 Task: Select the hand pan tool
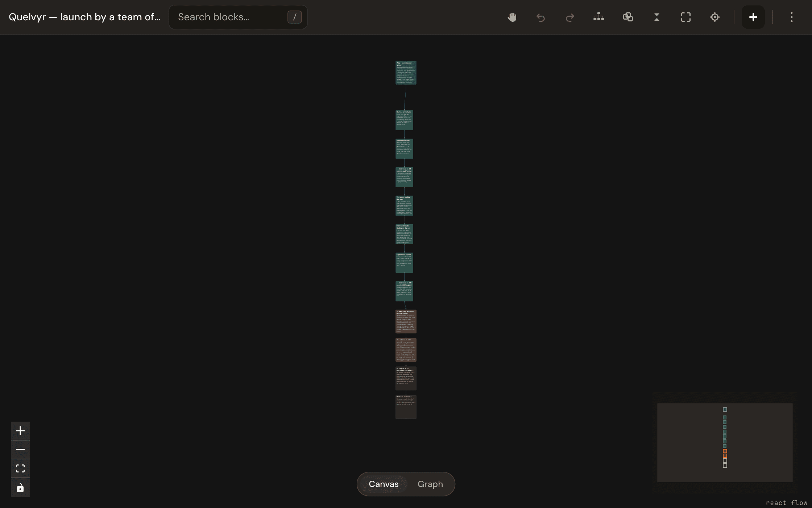pyautogui.click(x=512, y=17)
